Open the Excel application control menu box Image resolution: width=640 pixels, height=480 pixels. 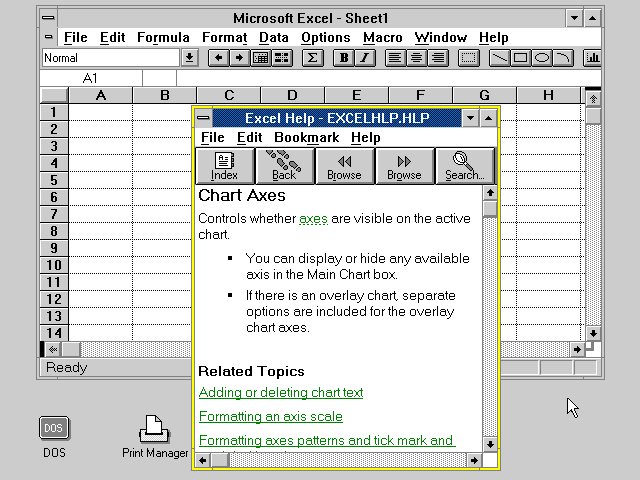coord(49,18)
